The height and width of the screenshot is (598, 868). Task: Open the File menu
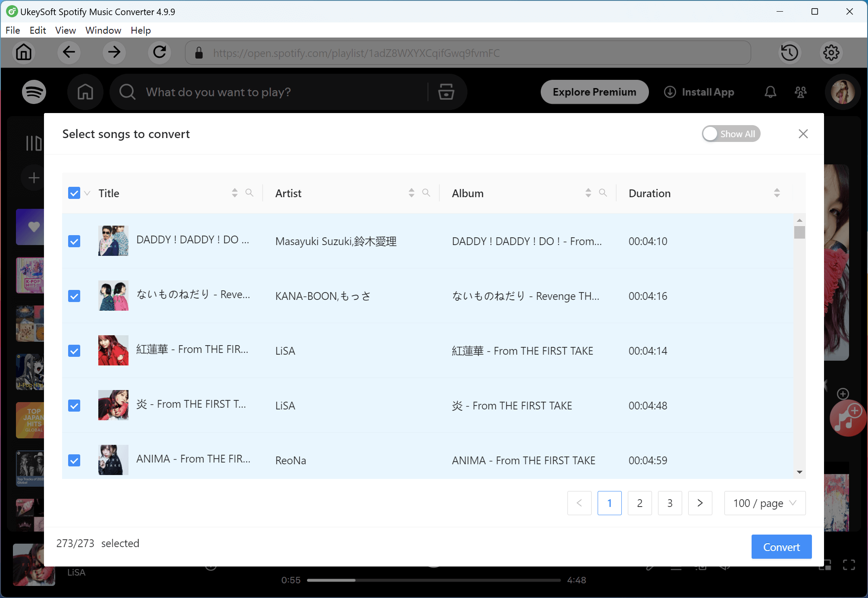(13, 30)
